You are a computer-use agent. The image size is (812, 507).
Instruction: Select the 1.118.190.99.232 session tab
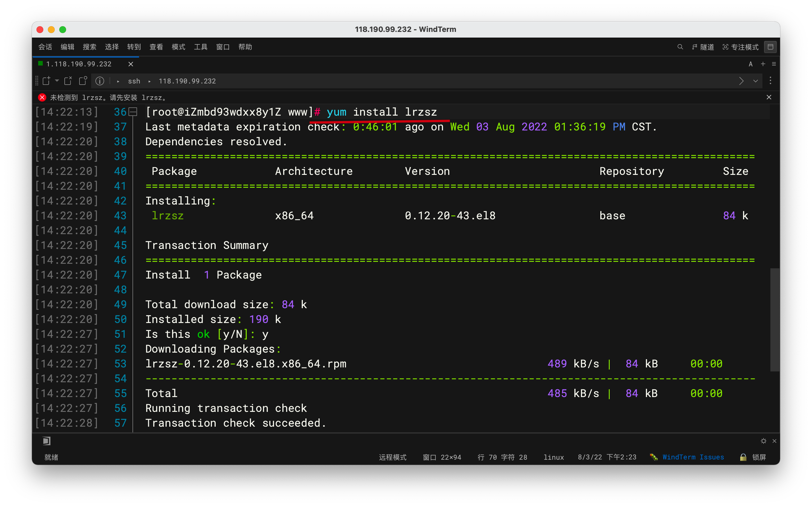point(79,64)
